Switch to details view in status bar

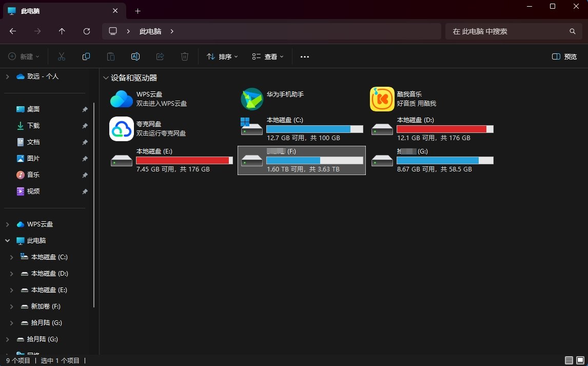[569, 360]
